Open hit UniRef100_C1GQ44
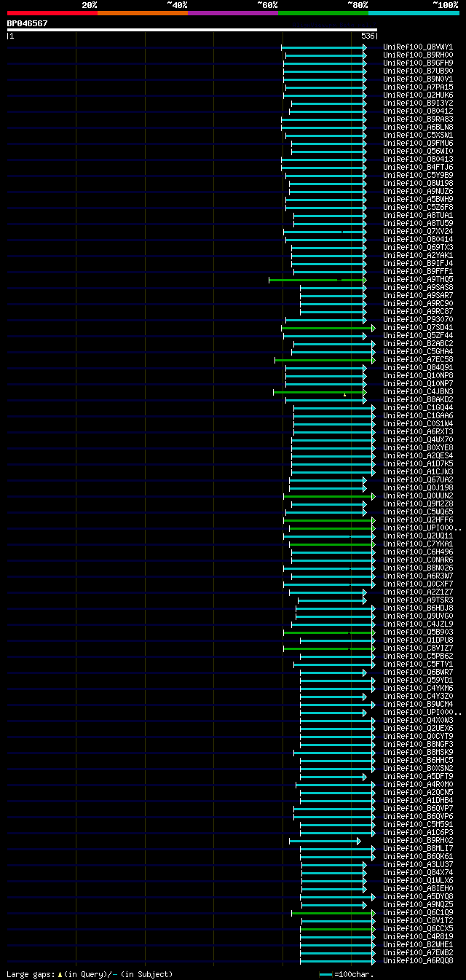Image resolution: width=466 pixels, height=980 pixels. tap(418, 407)
